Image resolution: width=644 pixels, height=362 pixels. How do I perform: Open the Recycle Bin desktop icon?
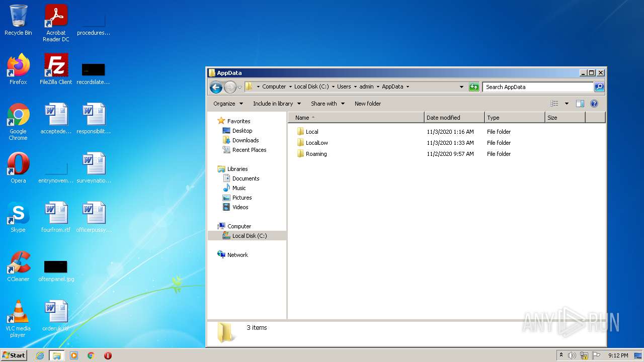point(18,20)
